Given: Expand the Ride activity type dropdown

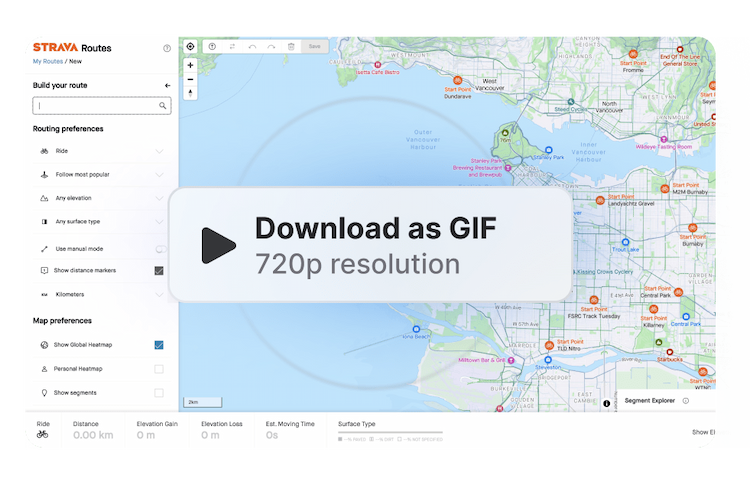Looking at the screenshot, I should 159,151.
